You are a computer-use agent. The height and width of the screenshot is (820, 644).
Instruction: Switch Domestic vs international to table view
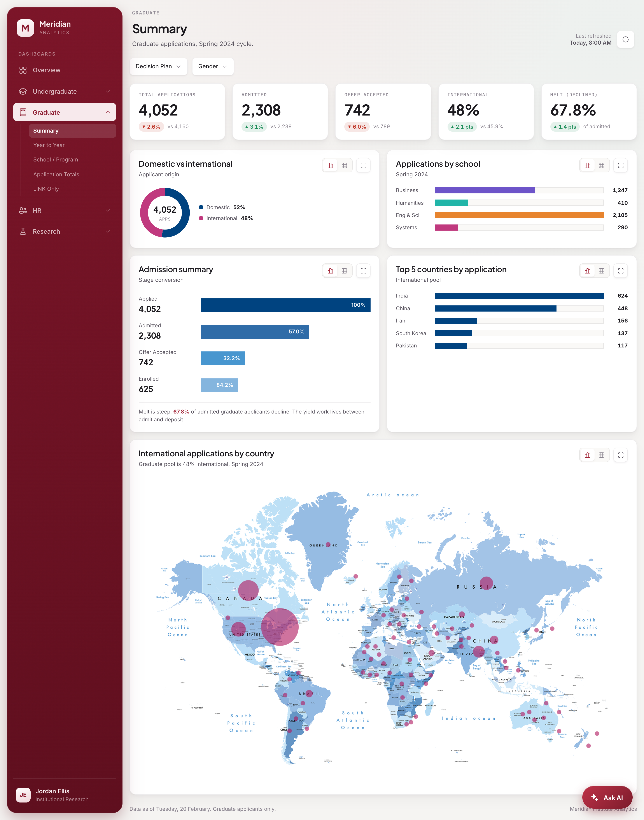344,165
